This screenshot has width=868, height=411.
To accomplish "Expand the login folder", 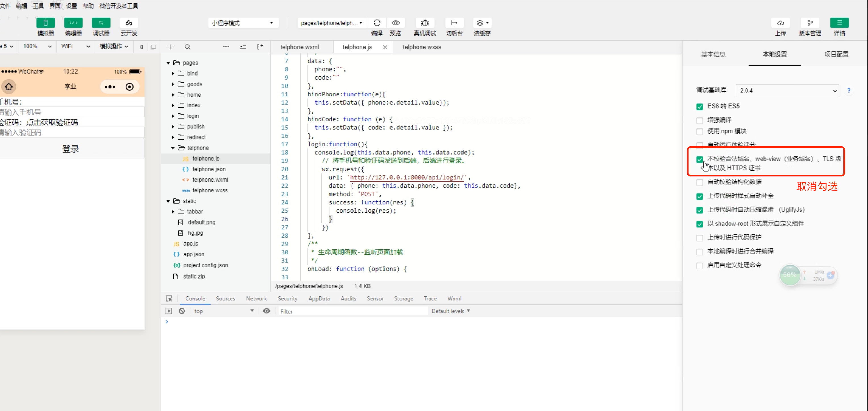I will click(192, 116).
